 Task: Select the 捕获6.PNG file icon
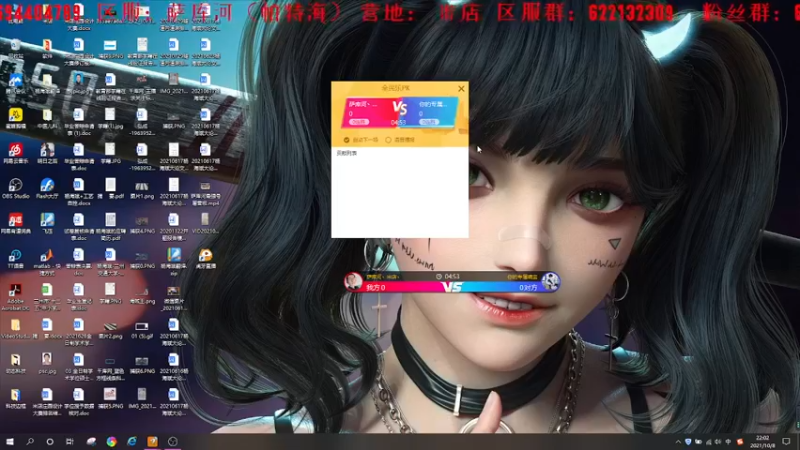[141, 364]
